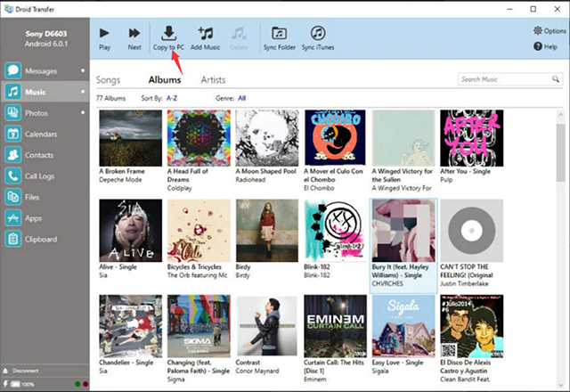Image resolution: width=570 pixels, height=392 pixels.
Task: Click the Copy to PC icon
Action: (x=168, y=33)
